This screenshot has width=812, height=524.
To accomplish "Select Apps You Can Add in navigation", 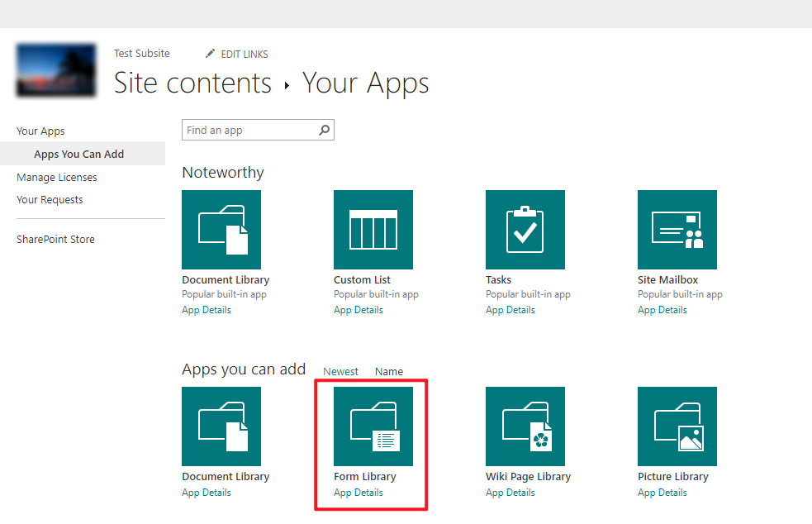I will click(78, 154).
